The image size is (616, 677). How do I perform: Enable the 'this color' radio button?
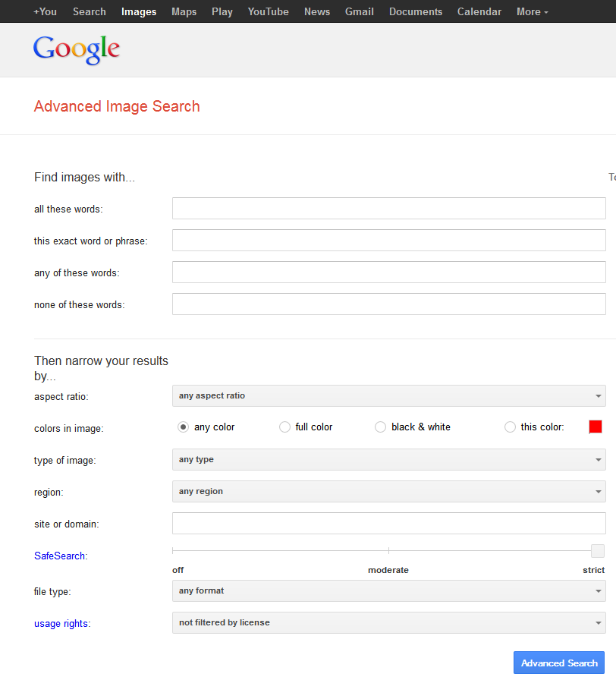coord(510,427)
